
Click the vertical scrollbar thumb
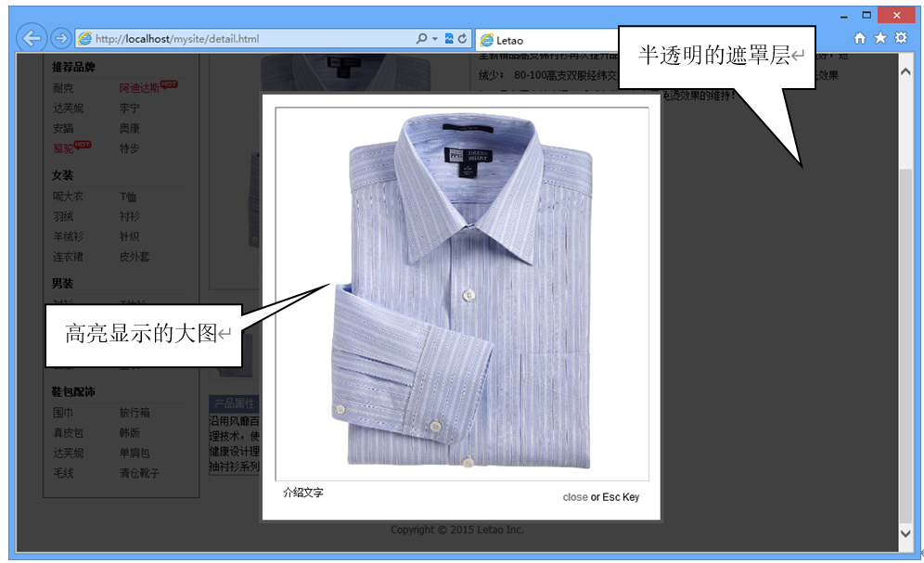[905, 345]
